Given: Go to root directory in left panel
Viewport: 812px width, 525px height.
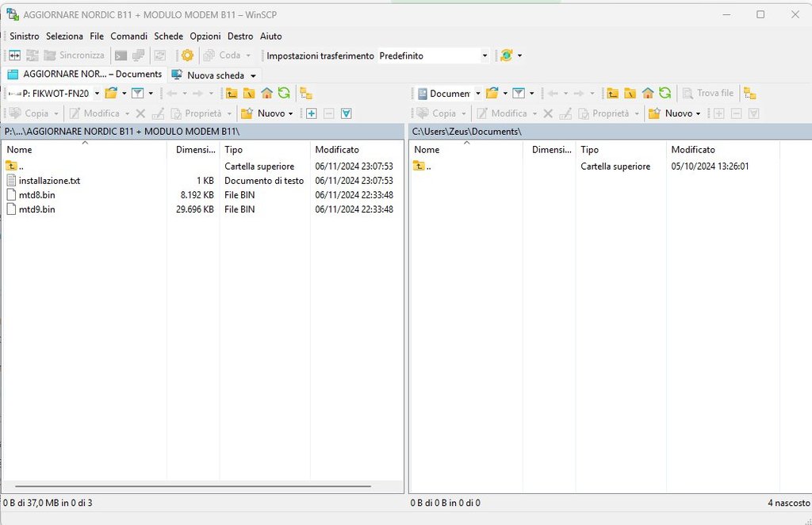Looking at the screenshot, I should point(249,94).
